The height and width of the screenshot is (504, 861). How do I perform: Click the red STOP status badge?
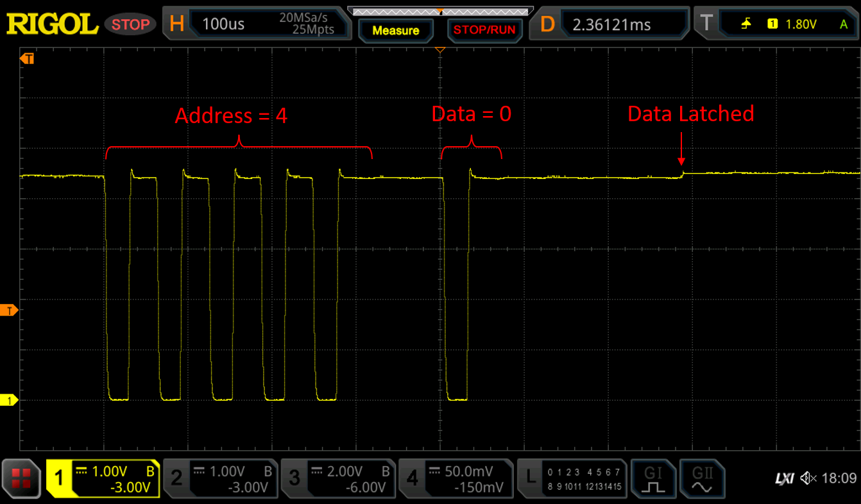point(130,24)
